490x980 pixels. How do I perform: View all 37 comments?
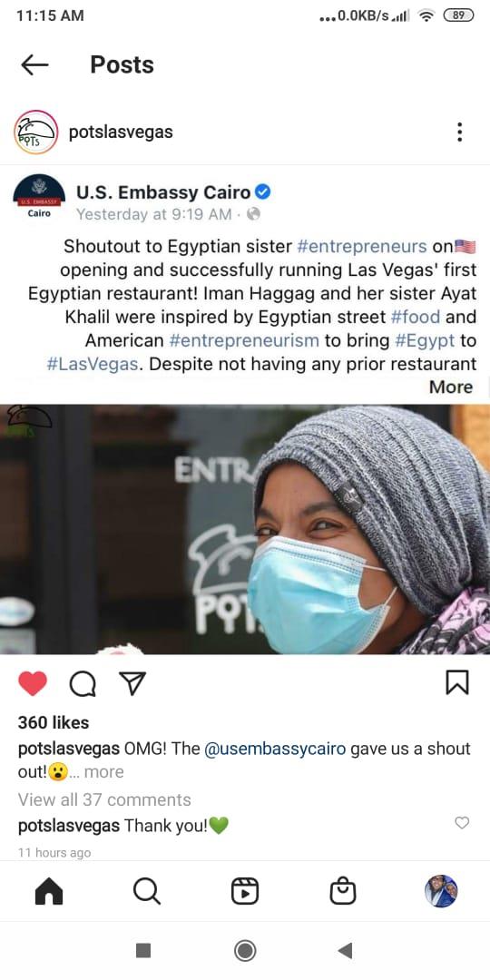[x=104, y=799]
